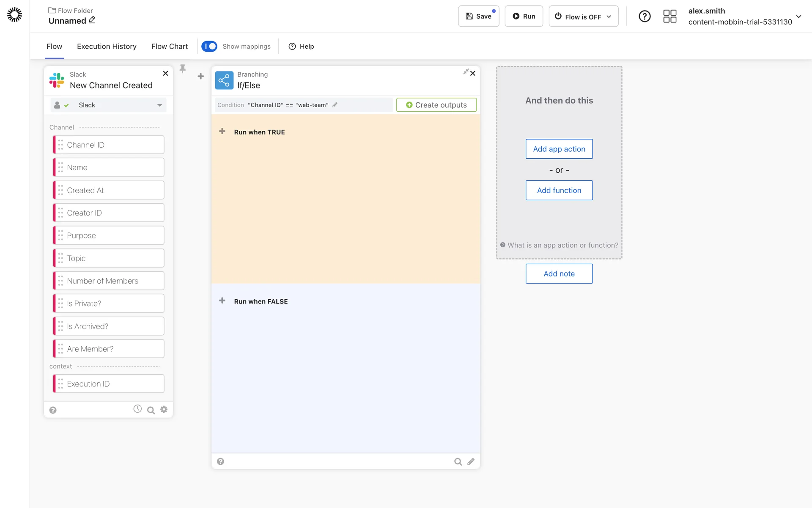Click the apps grid icon in header
812x508 pixels.
point(669,17)
